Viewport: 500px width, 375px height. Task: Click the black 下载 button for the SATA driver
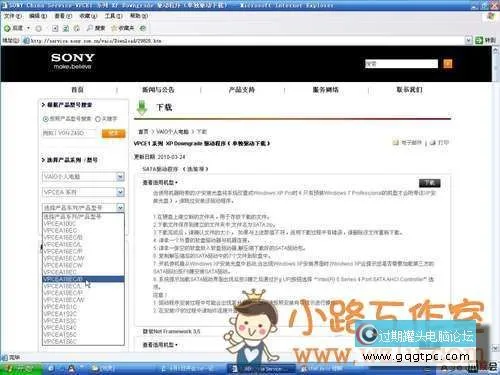(429, 183)
